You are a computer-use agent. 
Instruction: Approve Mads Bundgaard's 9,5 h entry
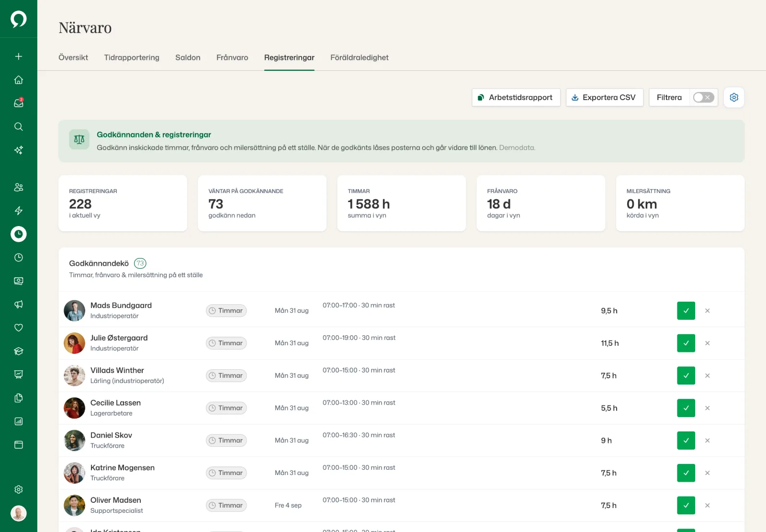click(686, 311)
